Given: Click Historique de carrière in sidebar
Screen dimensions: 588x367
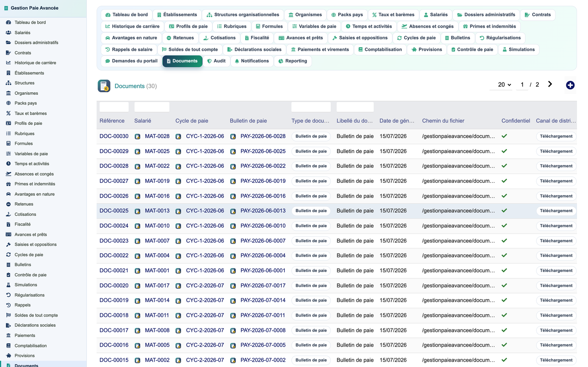Looking at the screenshot, I should pyautogui.click(x=35, y=63).
